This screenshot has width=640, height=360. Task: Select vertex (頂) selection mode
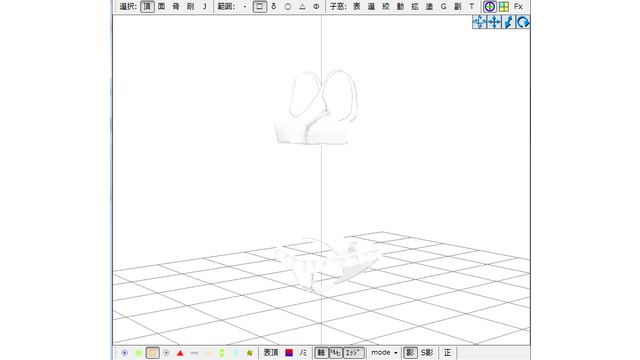(147, 7)
